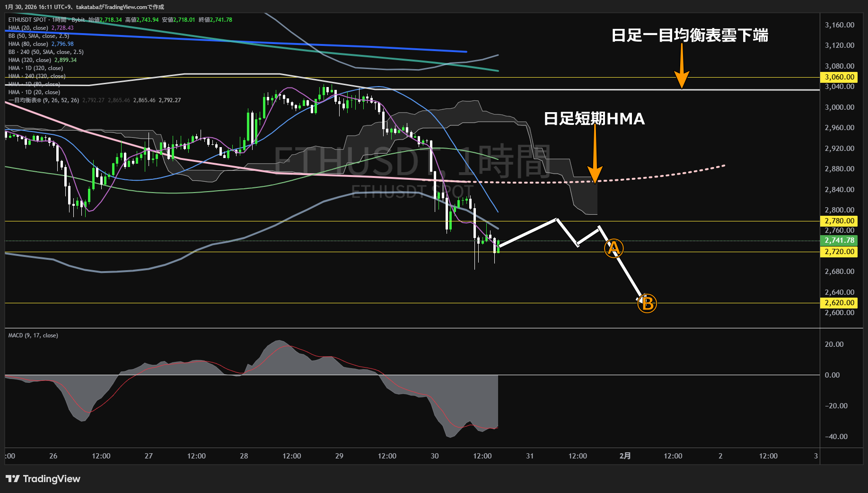Click the yellow 2,780.00 price label
868x493 pixels.
point(839,221)
